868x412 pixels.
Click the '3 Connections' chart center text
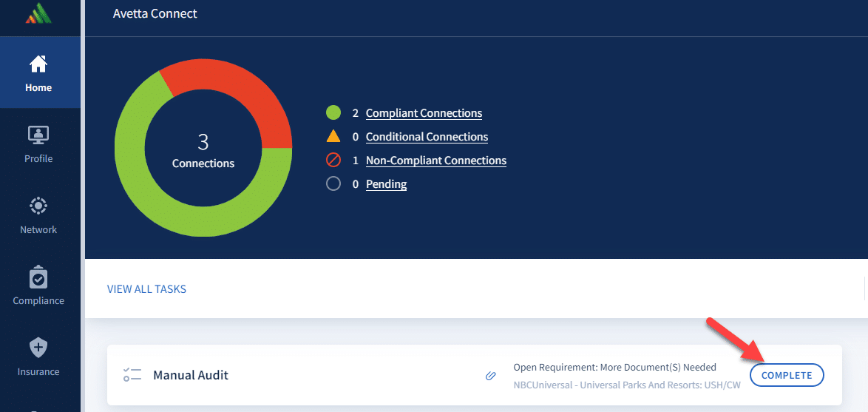[x=203, y=151]
